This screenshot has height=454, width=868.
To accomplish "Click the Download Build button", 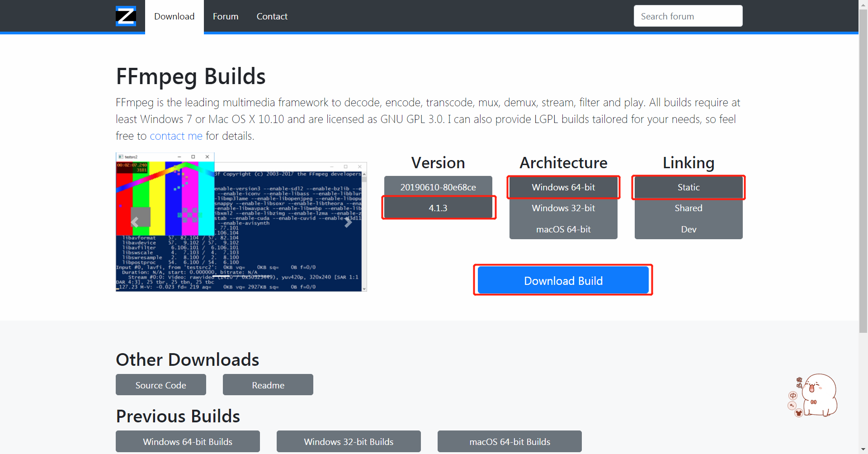I will pyautogui.click(x=563, y=280).
